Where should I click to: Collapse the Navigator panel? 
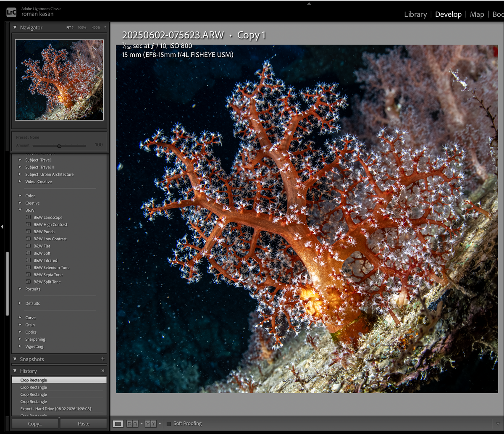[x=15, y=28]
